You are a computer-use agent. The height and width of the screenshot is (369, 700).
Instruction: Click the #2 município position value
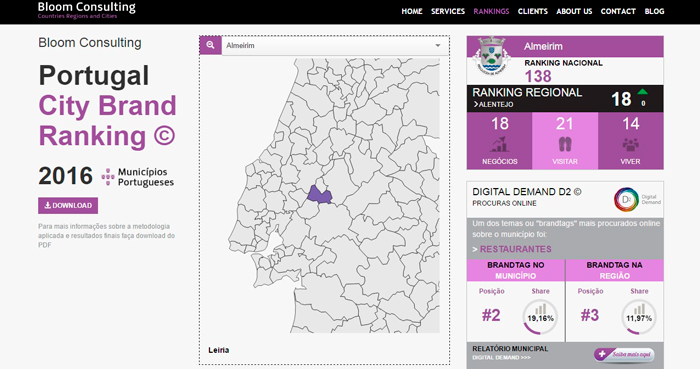(x=491, y=315)
